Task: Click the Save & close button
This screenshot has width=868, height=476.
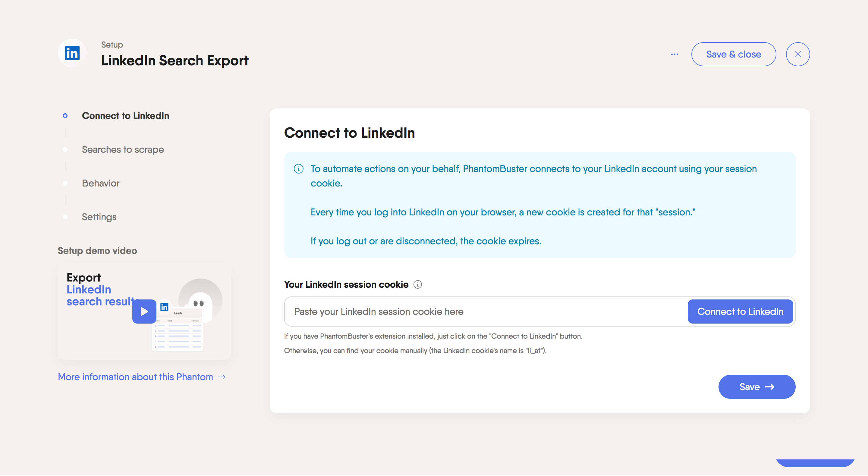Action: [x=734, y=54]
